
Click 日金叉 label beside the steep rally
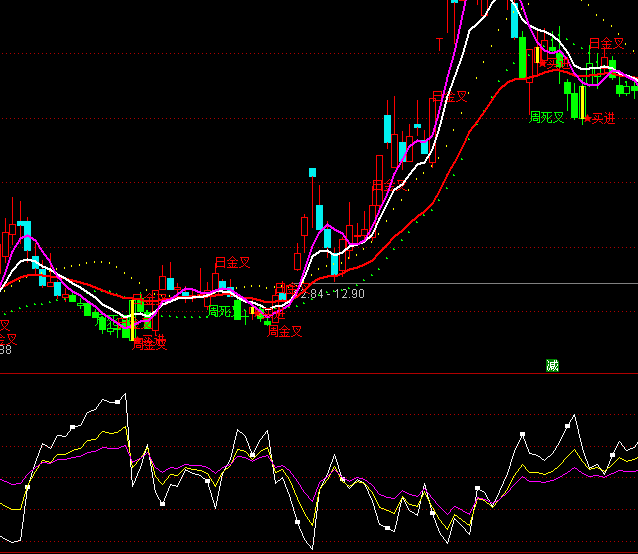pyautogui.click(x=450, y=97)
